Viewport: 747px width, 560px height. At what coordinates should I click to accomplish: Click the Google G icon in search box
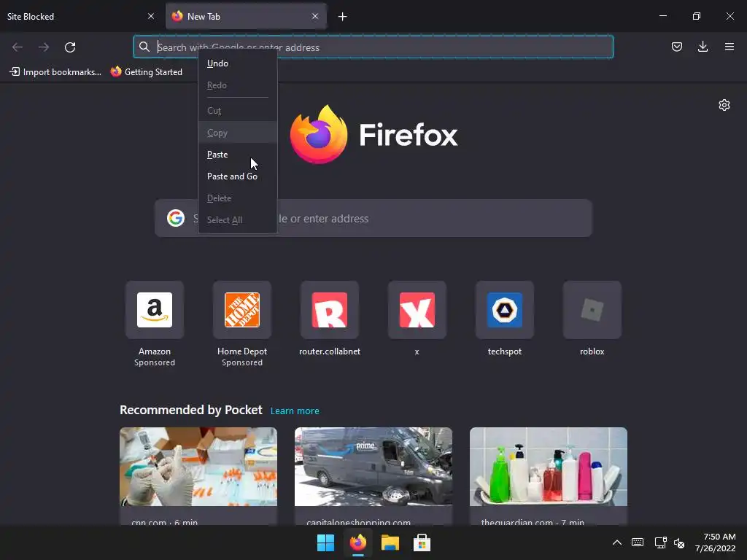click(x=176, y=218)
